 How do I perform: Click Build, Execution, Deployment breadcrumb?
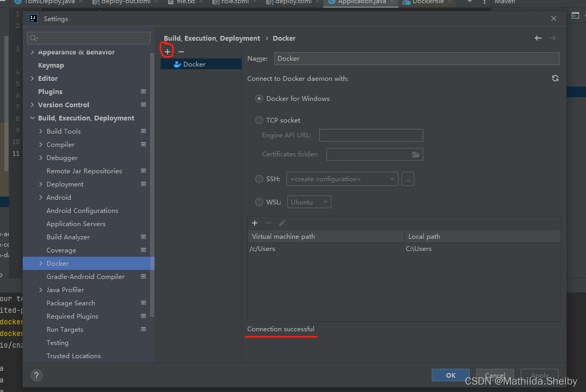point(211,38)
